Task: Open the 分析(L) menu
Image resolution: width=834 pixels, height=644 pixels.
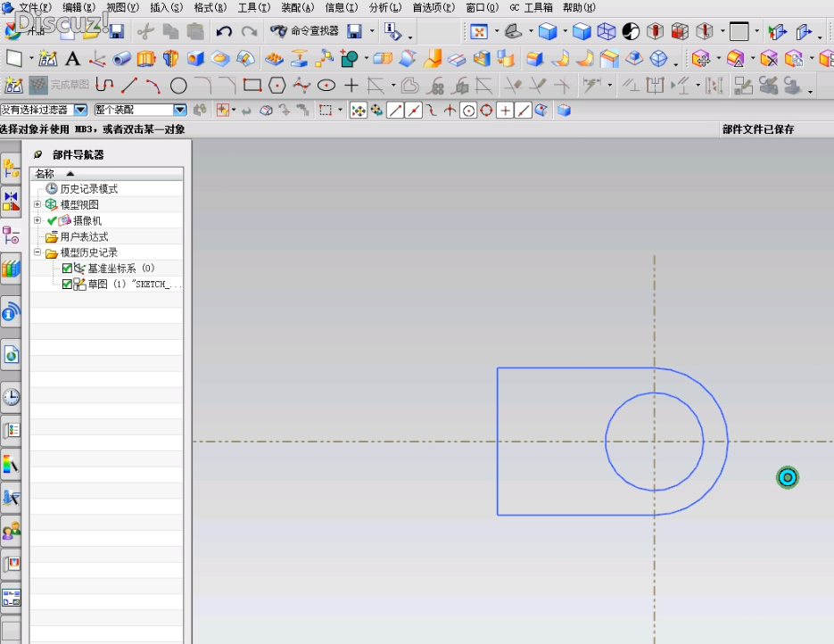Action: tap(385, 7)
